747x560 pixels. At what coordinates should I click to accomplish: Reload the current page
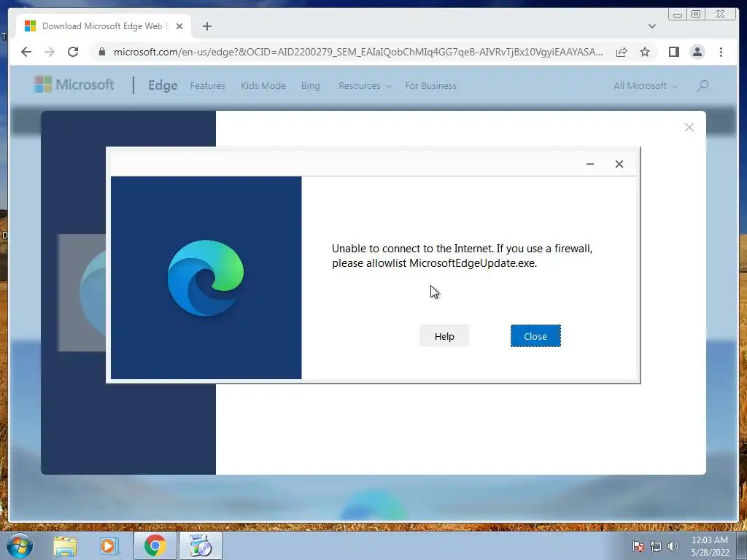pyautogui.click(x=73, y=52)
